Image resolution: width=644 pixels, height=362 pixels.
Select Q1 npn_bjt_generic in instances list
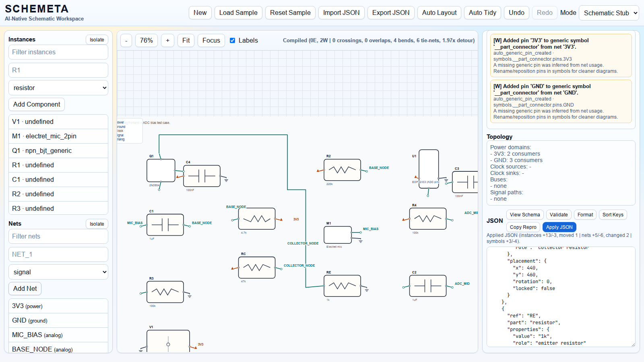pyautogui.click(x=58, y=150)
